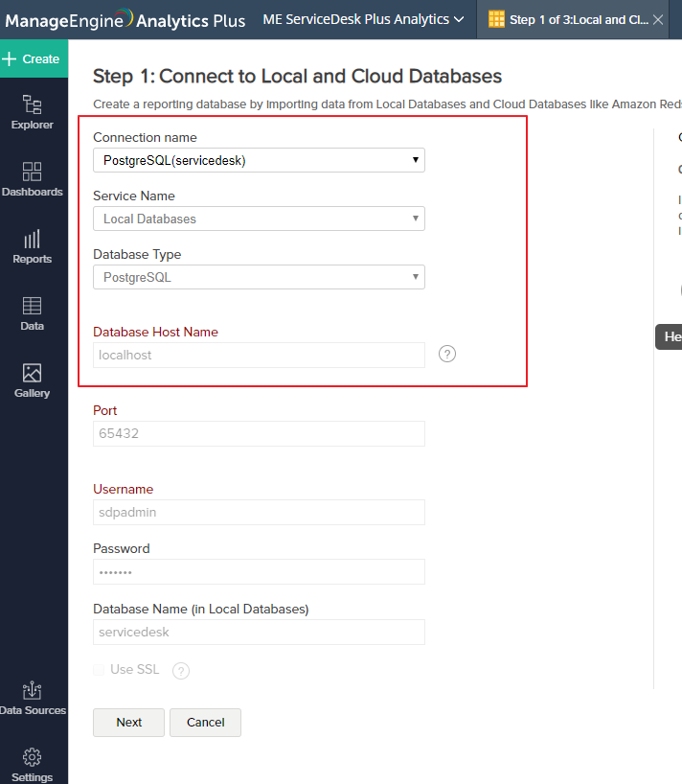Close the Step 1 of 3 tab

click(x=658, y=20)
